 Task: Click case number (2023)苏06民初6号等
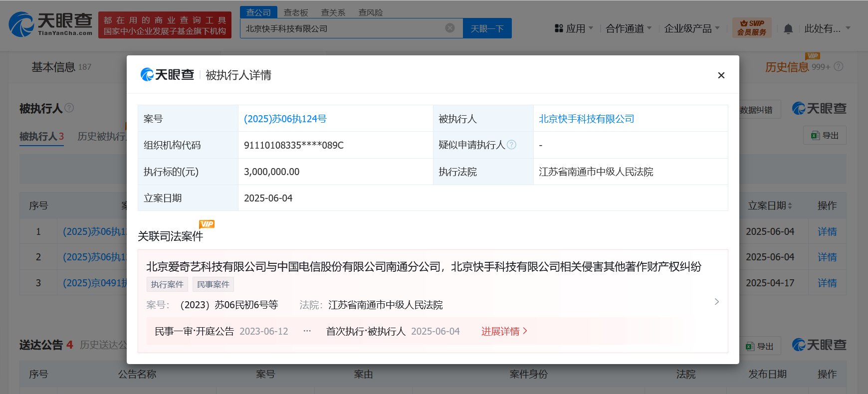point(229,305)
